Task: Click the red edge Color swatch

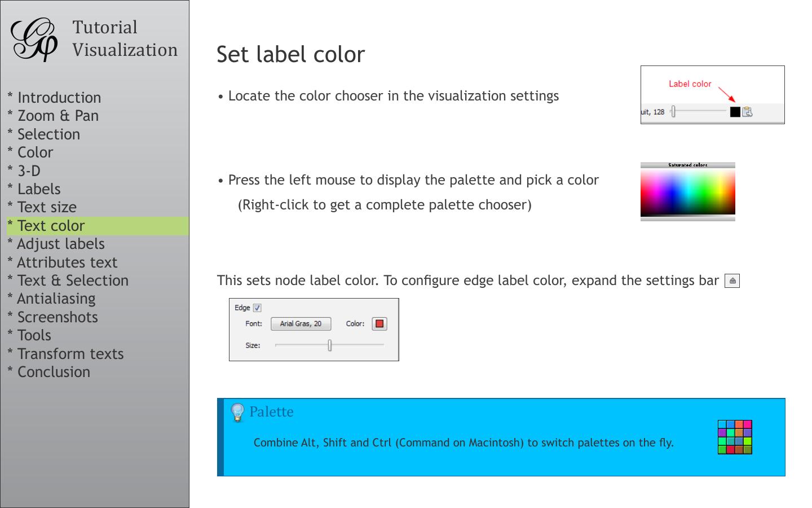Action: pyautogui.click(x=379, y=323)
